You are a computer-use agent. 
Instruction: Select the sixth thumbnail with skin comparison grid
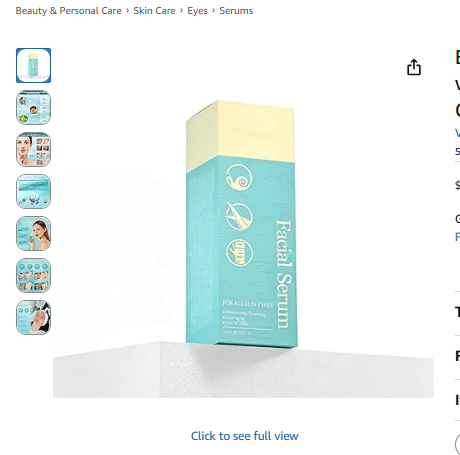click(33, 275)
